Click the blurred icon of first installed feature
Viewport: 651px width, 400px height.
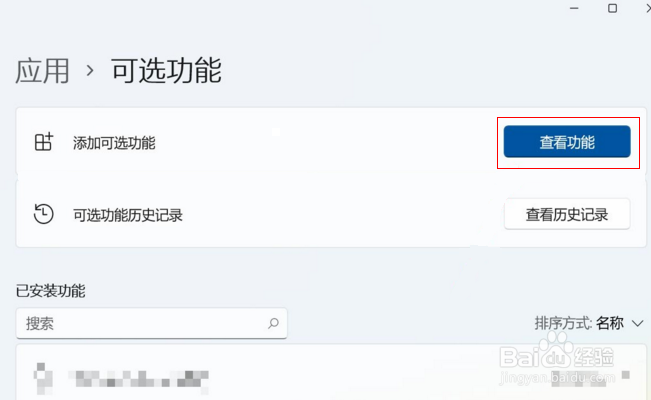pyautogui.click(x=43, y=378)
